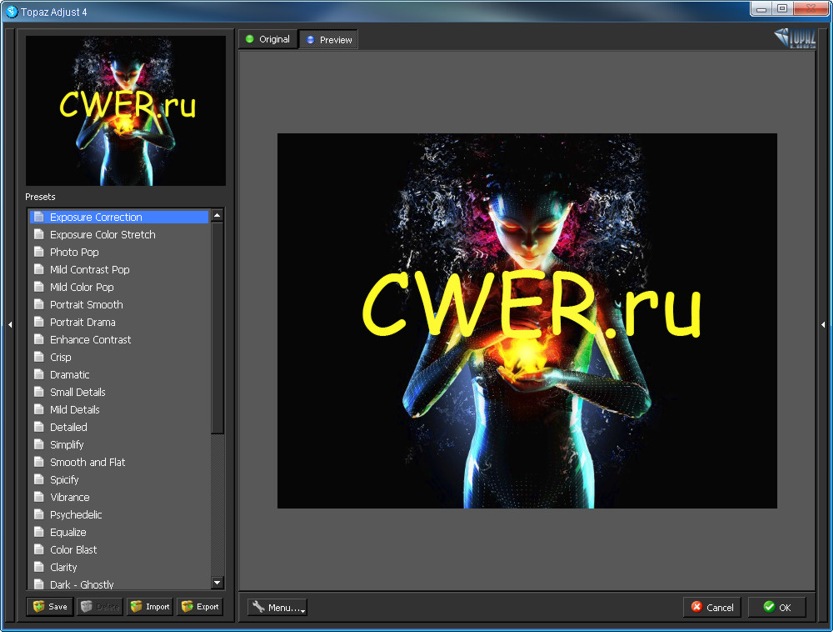
Task: Click the Topaz Adjust title bar icon
Action: (11, 11)
